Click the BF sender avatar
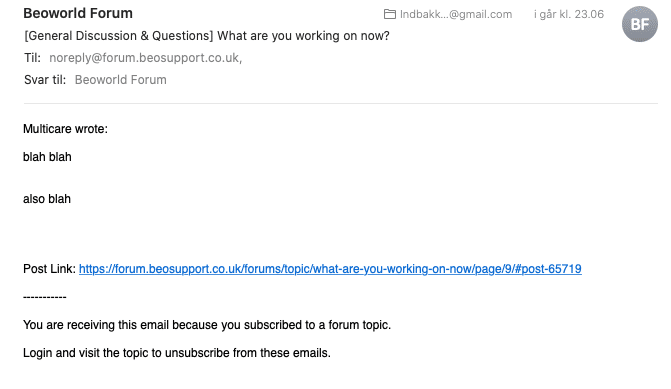This screenshot has width=671, height=389. coord(639,24)
